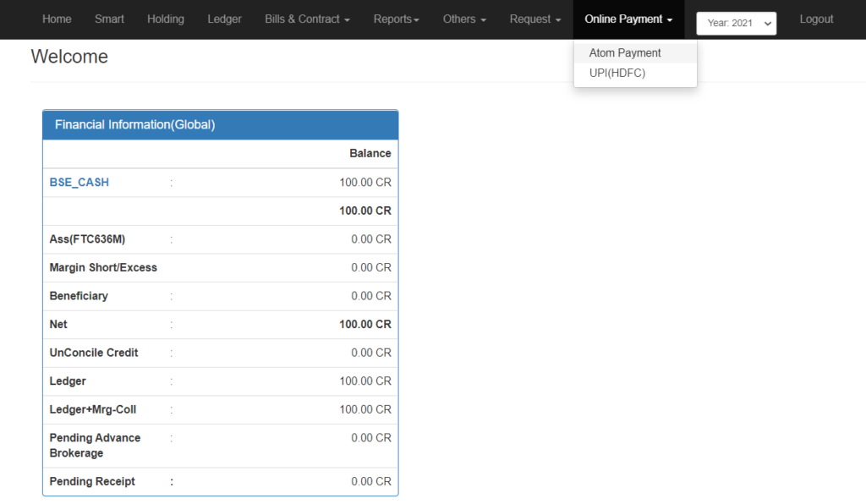This screenshot has width=866, height=504.
Task: Collapse the Online Payment dropdown
Action: pyautogui.click(x=628, y=19)
